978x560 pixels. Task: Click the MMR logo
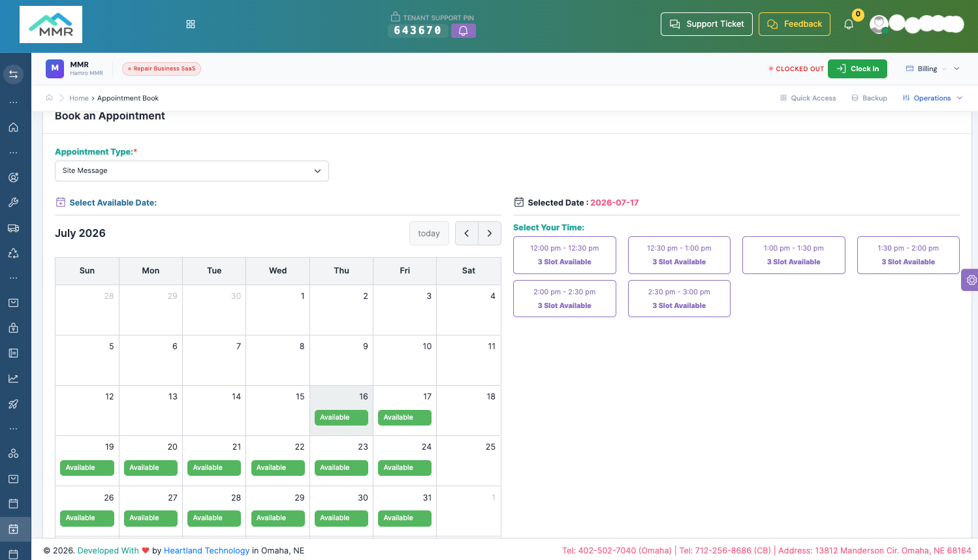coord(51,25)
